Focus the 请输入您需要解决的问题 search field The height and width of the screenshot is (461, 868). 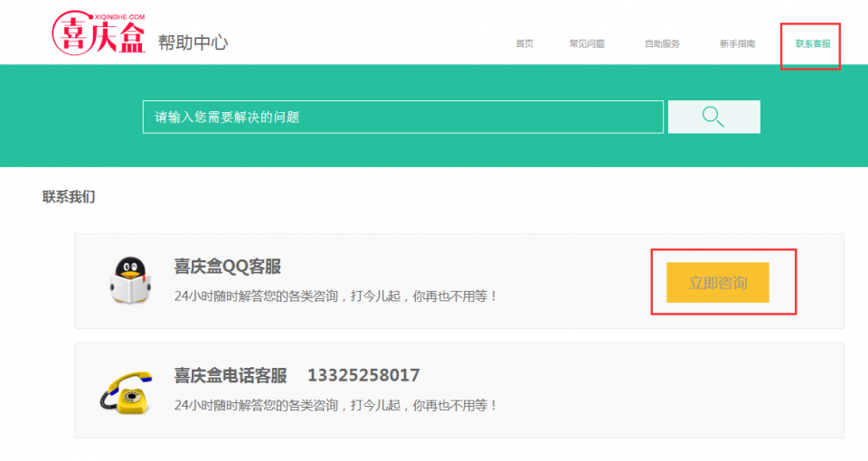point(402,117)
